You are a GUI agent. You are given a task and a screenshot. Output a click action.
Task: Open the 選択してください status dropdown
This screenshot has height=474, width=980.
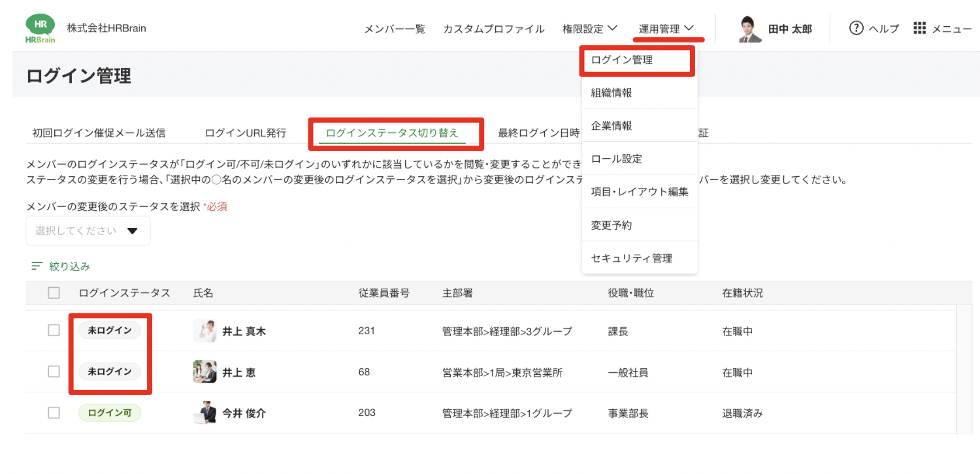pyautogui.click(x=88, y=230)
